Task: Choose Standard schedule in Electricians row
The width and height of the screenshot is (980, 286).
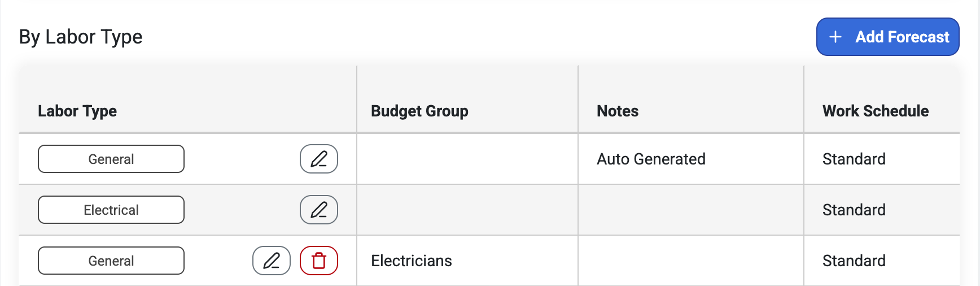Action: point(854,261)
